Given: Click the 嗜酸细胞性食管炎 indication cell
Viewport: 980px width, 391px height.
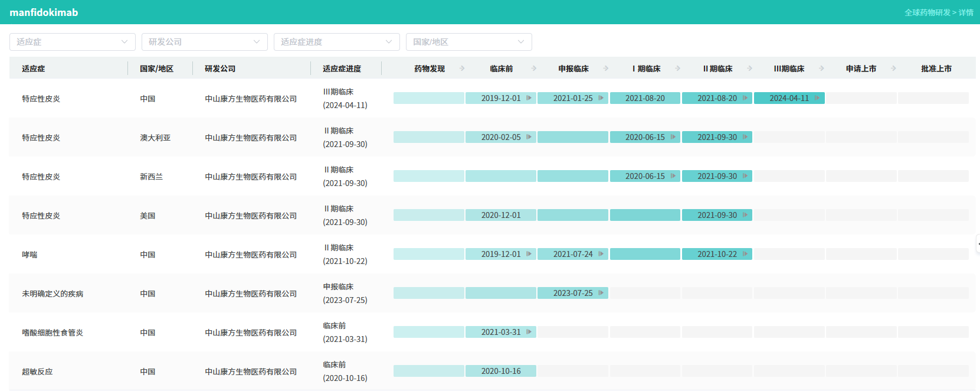Looking at the screenshot, I should pos(53,333).
